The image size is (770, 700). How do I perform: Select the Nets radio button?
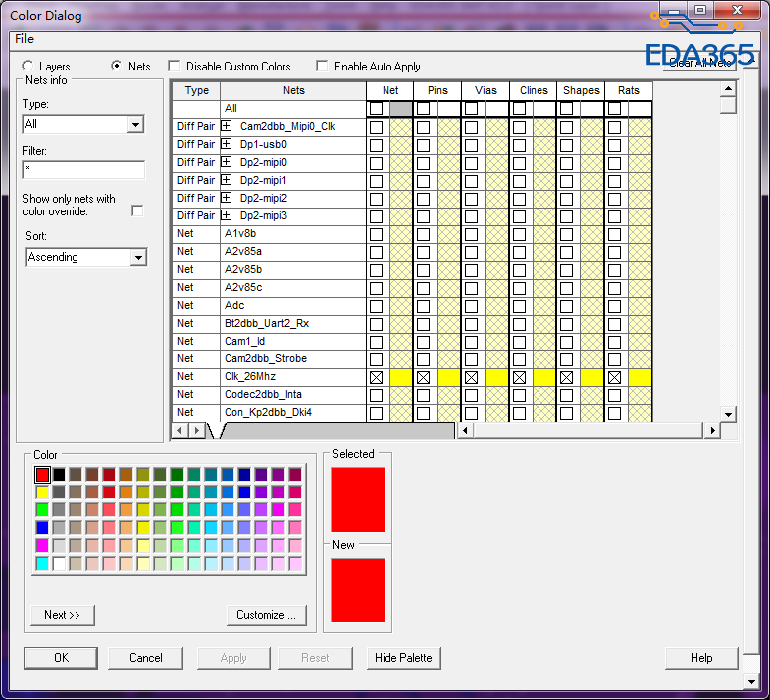[117, 66]
